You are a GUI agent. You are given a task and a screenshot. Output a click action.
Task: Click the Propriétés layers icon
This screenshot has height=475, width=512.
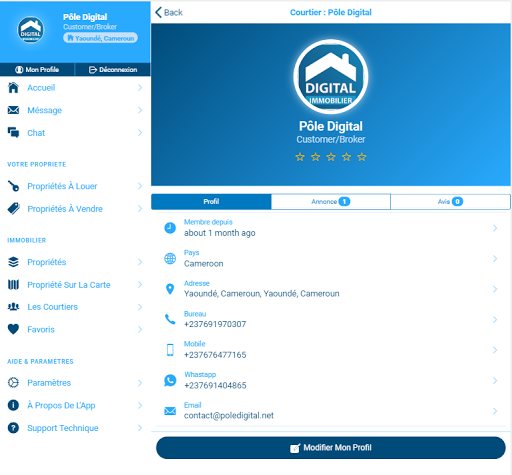(13, 262)
